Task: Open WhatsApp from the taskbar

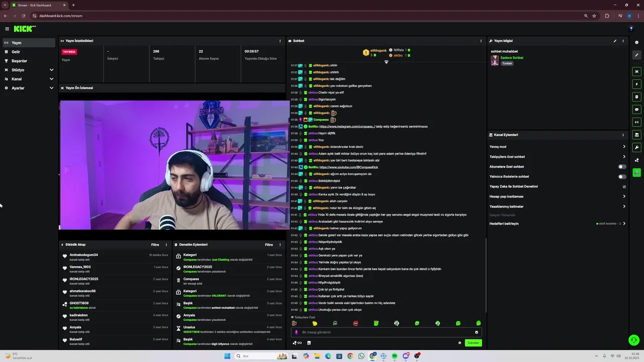Action: coord(361,356)
